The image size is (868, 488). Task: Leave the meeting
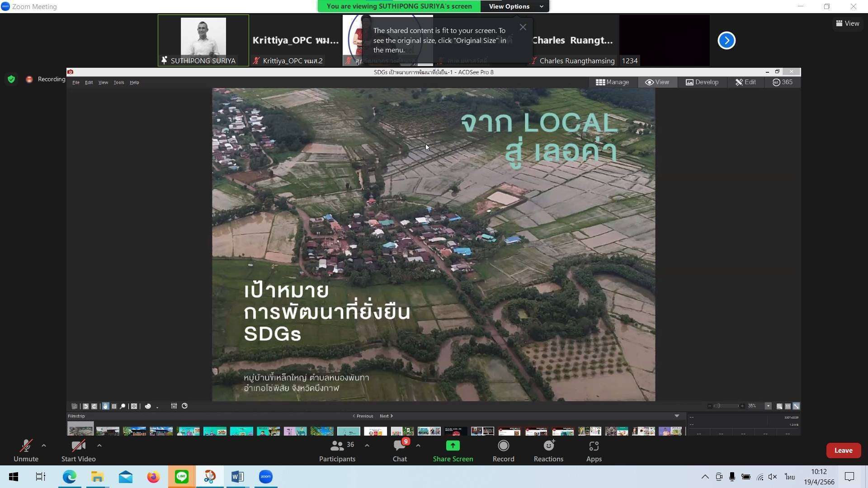pos(843,450)
